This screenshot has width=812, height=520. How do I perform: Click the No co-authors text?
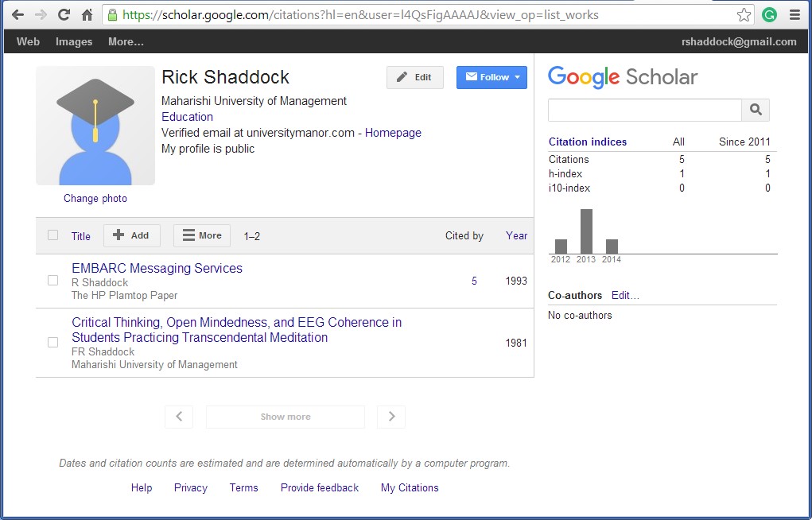click(x=580, y=315)
